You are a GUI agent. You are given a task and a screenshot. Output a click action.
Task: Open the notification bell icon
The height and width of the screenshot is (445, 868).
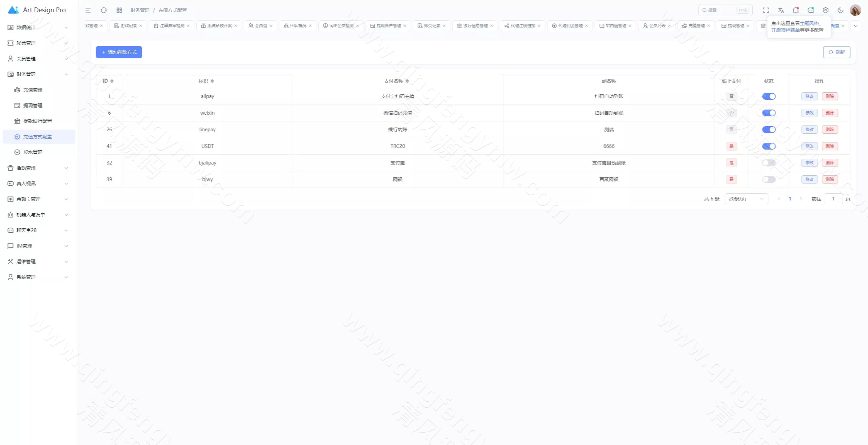click(x=795, y=10)
